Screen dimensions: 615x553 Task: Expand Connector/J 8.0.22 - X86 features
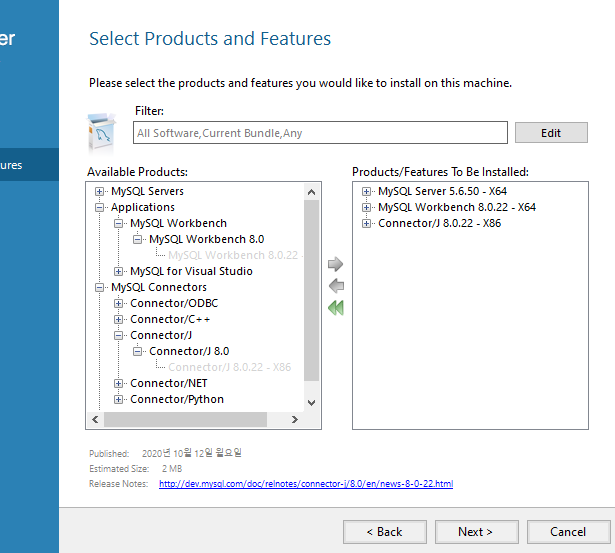click(366, 224)
